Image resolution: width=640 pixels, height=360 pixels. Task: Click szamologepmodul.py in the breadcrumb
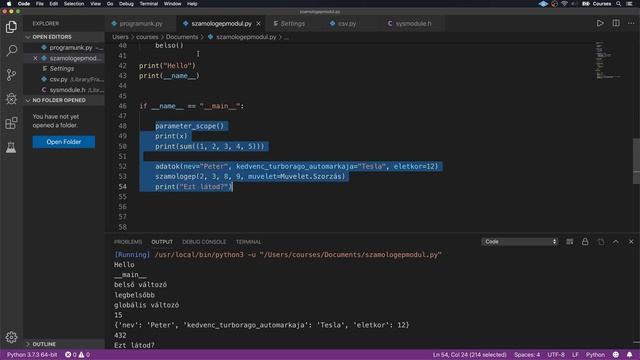point(246,37)
